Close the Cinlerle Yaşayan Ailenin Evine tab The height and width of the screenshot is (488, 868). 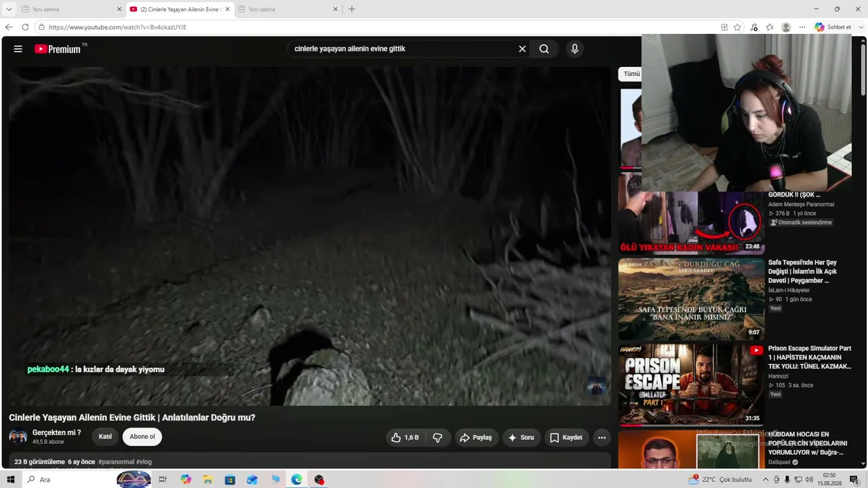click(x=227, y=9)
